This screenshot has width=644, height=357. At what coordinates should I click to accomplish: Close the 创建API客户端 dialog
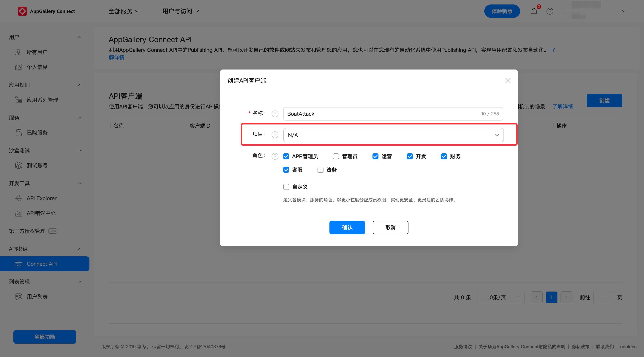[x=508, y=80]
